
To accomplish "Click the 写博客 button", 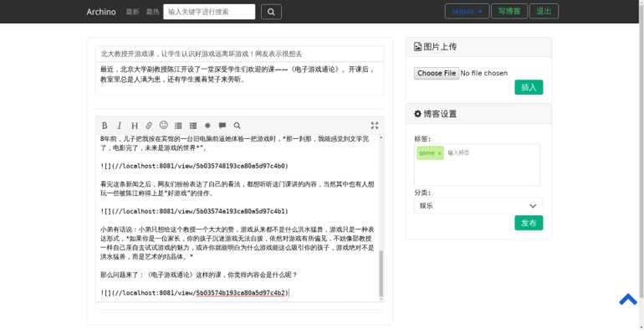I will [x=509, y=12].
